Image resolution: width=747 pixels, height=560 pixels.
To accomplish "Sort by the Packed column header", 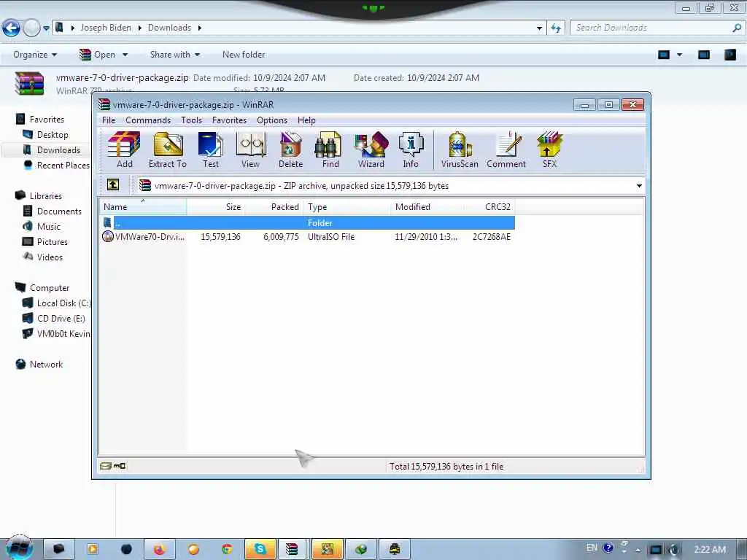I will coord(274,206).
